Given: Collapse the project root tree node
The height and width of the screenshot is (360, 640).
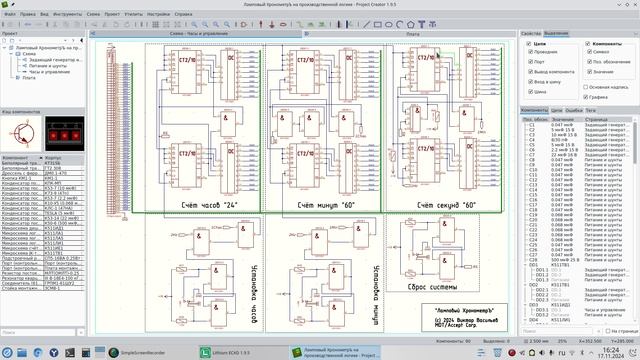Looking at the screenshot, I should tap(5, 48).
